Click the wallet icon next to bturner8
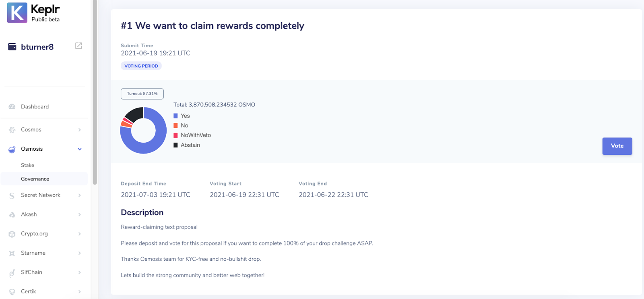 pos(12,47)
